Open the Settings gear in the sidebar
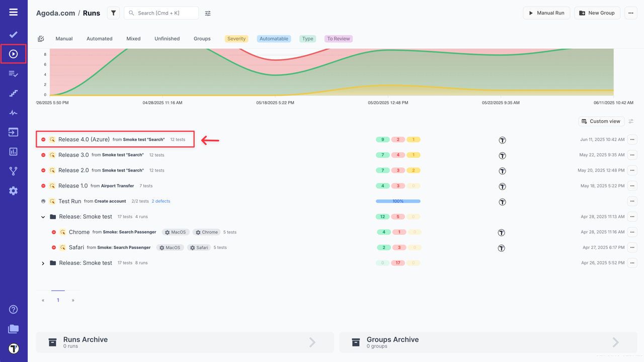Image resolution: width=644 pixels, height=362 pixels. point(13,191)
